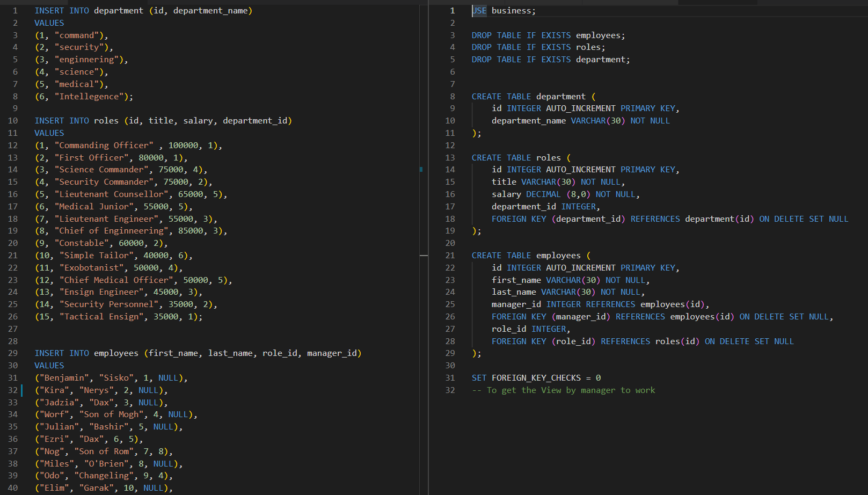This screenshot has width=868, height=495.
Task: Click "INSERT INTO roles" statement line
Action: tap(163, 121)
